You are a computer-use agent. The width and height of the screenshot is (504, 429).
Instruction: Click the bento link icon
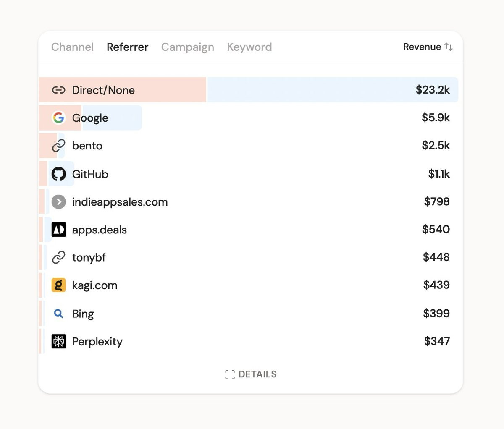[58, 146]
